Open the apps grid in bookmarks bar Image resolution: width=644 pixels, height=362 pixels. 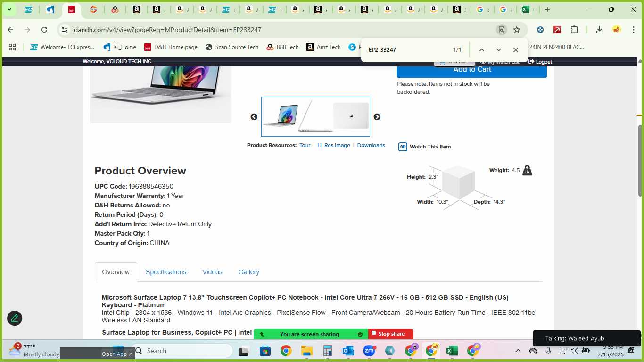point(12,47)
